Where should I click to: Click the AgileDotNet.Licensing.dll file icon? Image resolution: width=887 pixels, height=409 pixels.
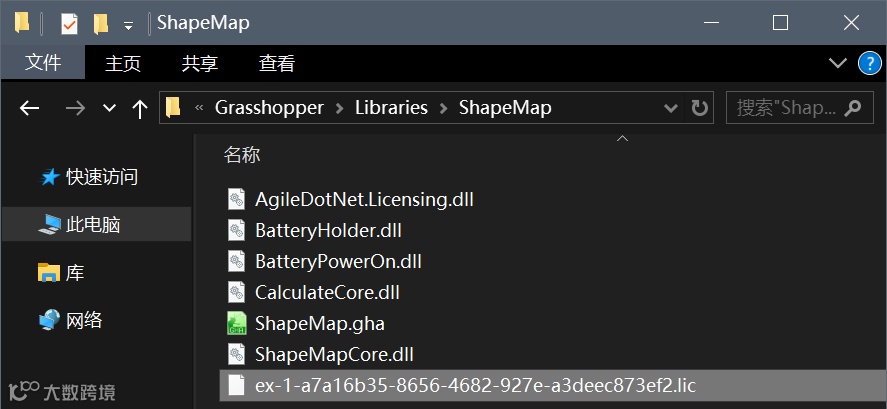pyautogui.click(x=236, y=199)
